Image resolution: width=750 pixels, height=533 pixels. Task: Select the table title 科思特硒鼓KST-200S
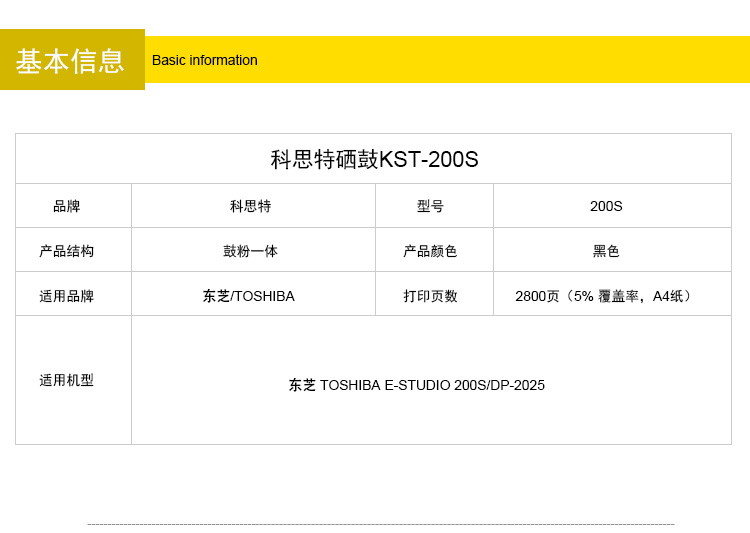(x=374, y=159)
